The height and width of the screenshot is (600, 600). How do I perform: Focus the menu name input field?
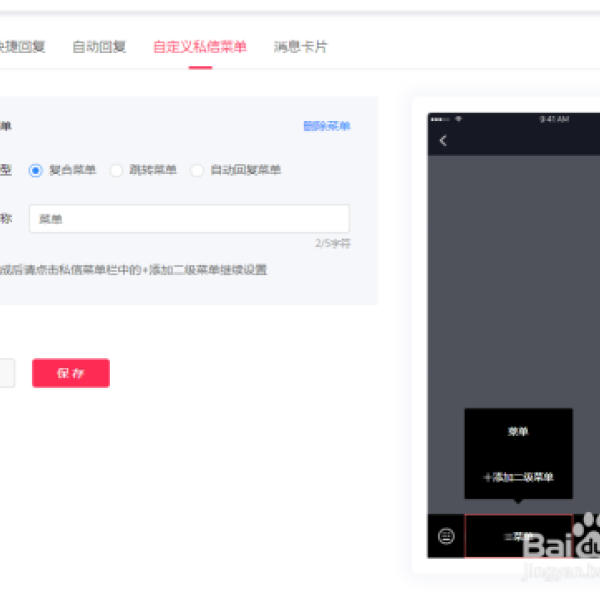point(189,218)
